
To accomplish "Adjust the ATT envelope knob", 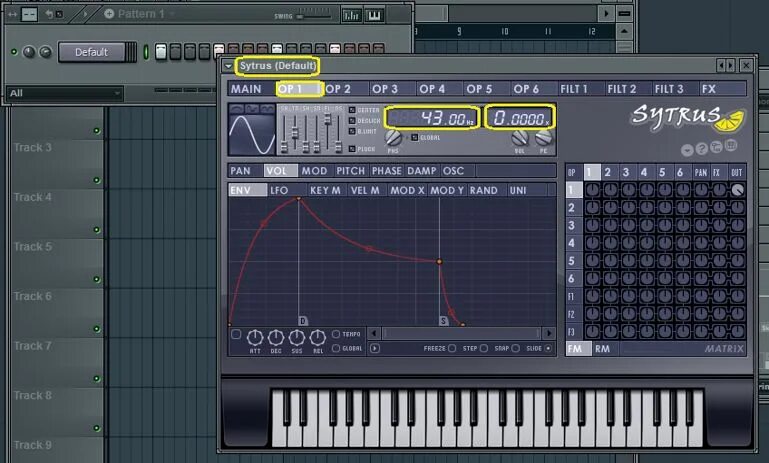I will (255, 337).
